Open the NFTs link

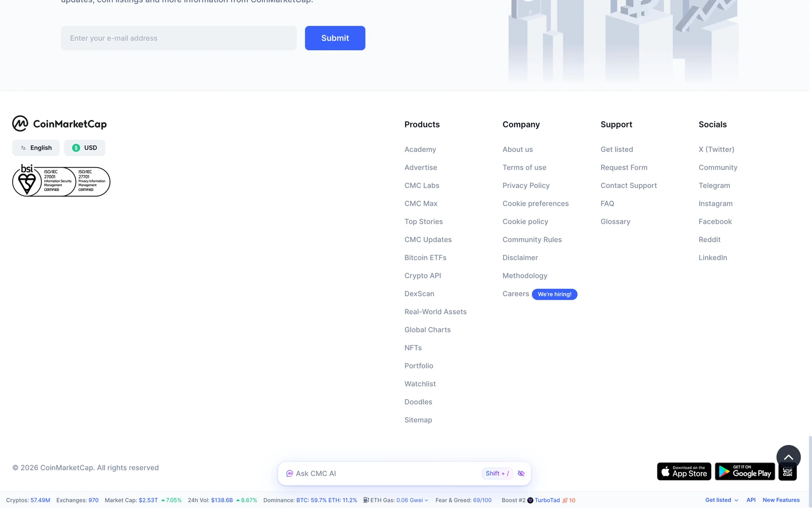[x=413, y=348]
